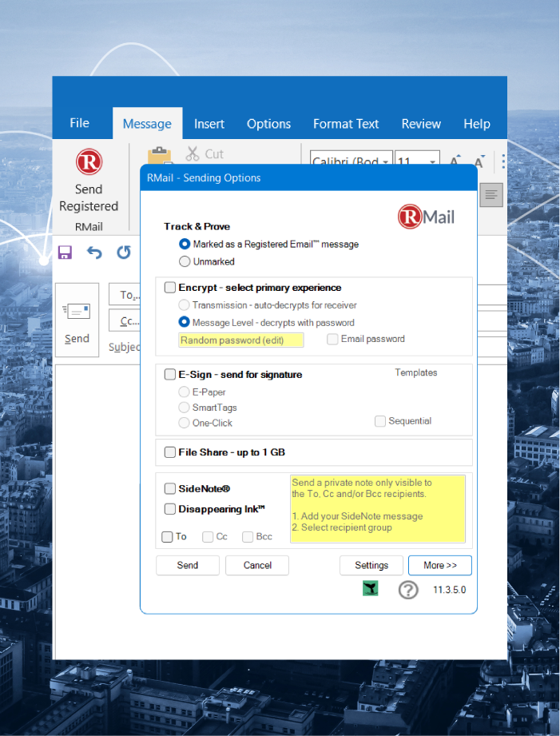Click the Send envelope button in Outlook
The width and height of the screenshot is (560, 736).
click(x=77, y=320)
